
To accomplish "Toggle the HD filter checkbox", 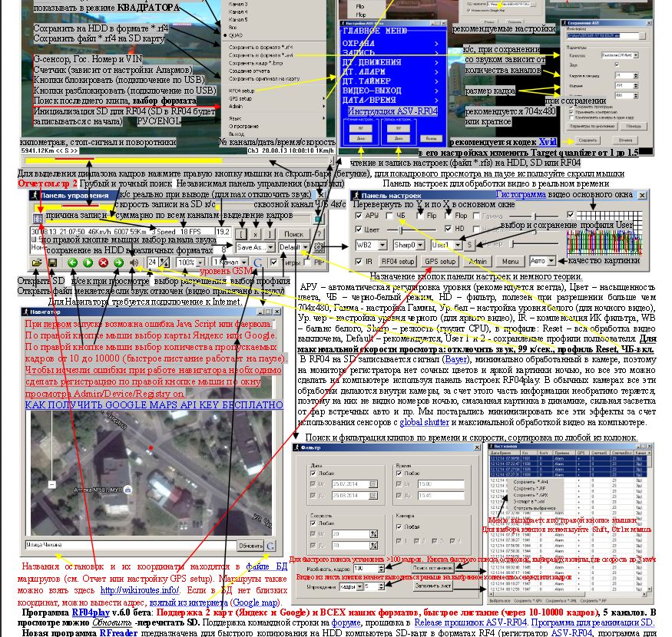I will 448,229.
